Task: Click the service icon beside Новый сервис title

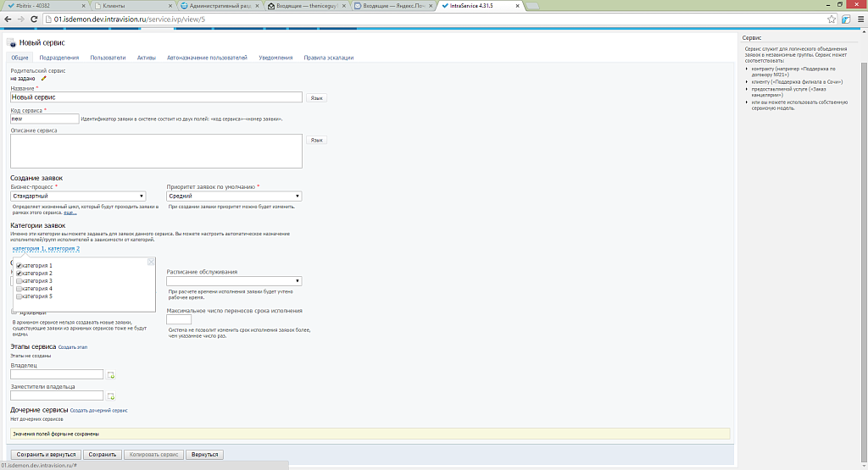Action: click(12, 43)
